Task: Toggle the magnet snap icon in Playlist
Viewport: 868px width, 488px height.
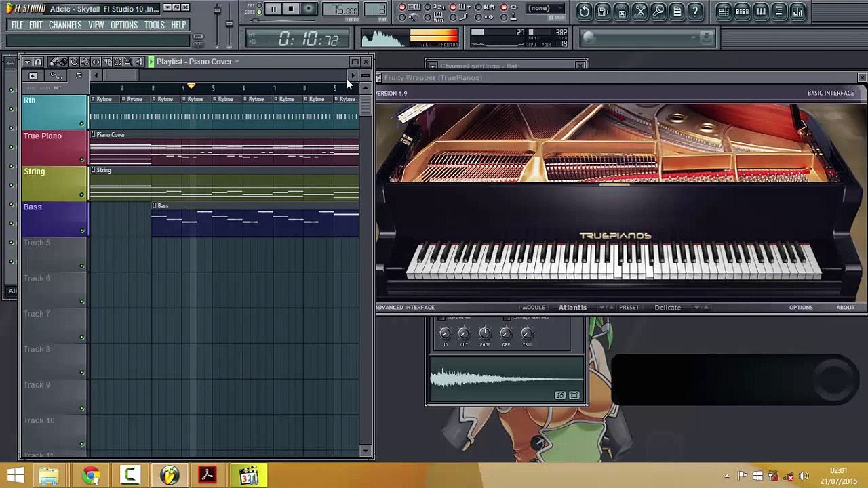Action: click(x=38, y=62)
